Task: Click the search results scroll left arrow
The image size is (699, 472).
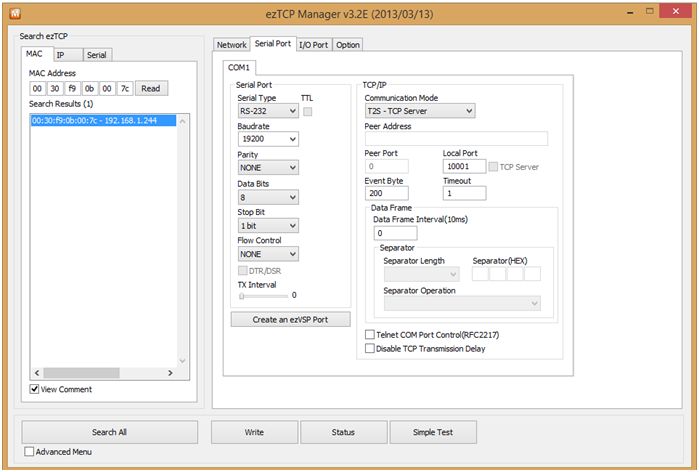Action: tap(37, 373)
